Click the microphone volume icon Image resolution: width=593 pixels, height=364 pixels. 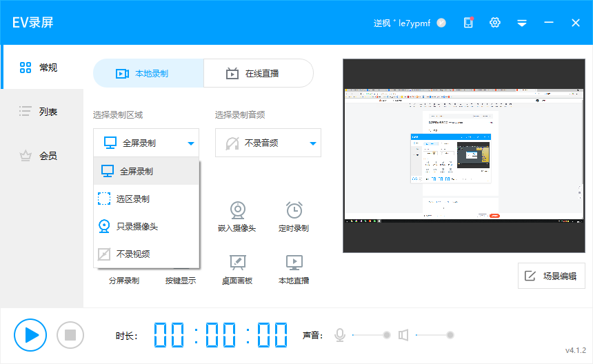click(x=340, y=335)
